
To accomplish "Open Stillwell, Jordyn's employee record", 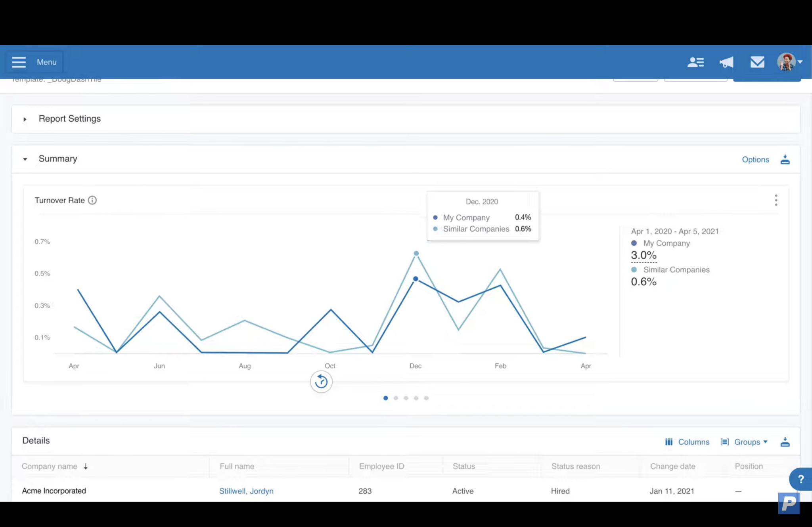I will coord(246,491).
